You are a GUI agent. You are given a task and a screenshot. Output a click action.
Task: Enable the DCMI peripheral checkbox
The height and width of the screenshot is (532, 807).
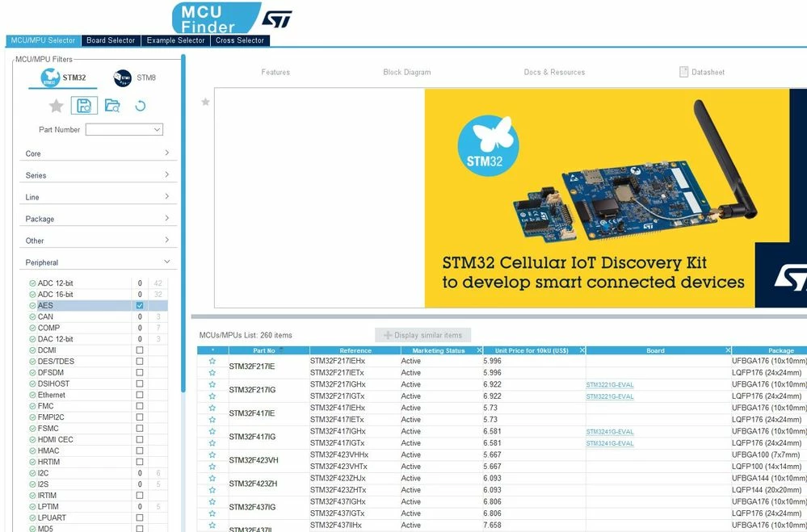point(140,350)
